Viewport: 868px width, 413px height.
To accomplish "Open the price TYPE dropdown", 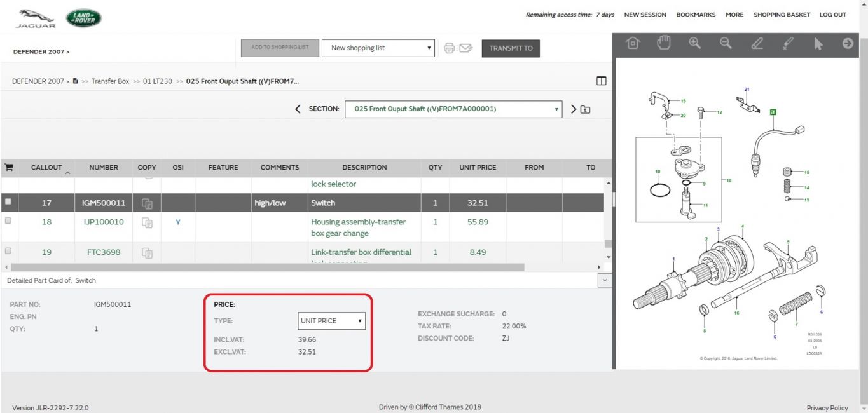I will pyautogui.click(x=332, y=321).
